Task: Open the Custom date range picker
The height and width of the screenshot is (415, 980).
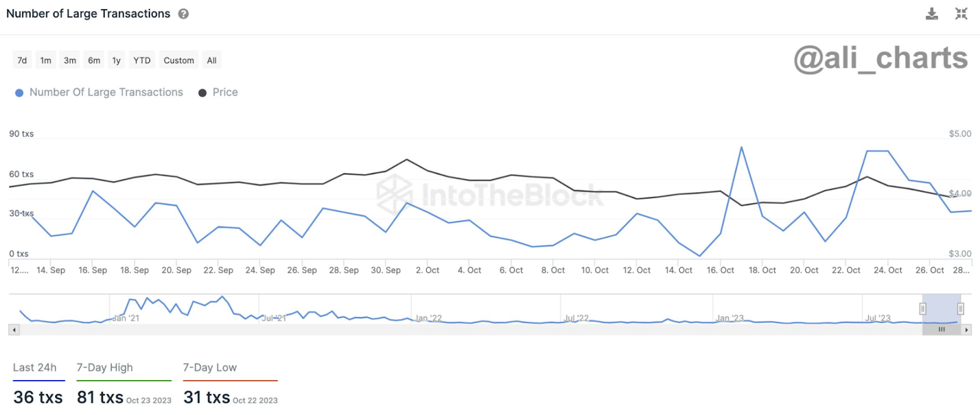Action: pos(179,60)
